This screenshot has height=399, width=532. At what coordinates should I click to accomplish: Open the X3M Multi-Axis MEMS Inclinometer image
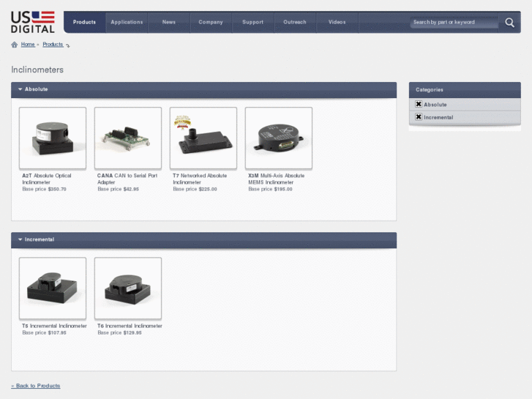click(x=279, y=138)
